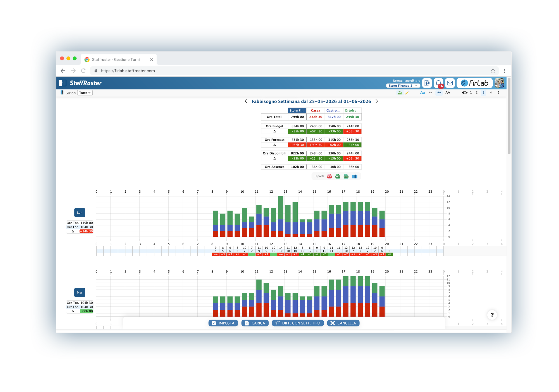
Task: Select the medium AA font size
Action: tap(439, 92)
